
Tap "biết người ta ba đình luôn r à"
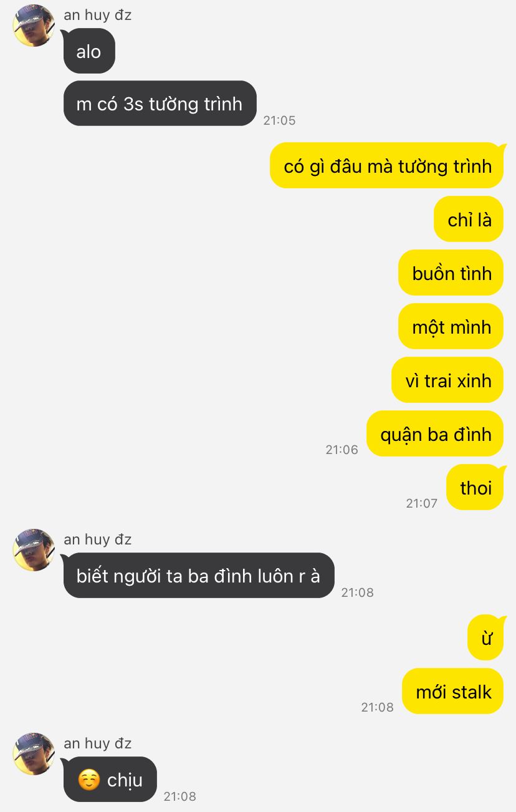199,576
